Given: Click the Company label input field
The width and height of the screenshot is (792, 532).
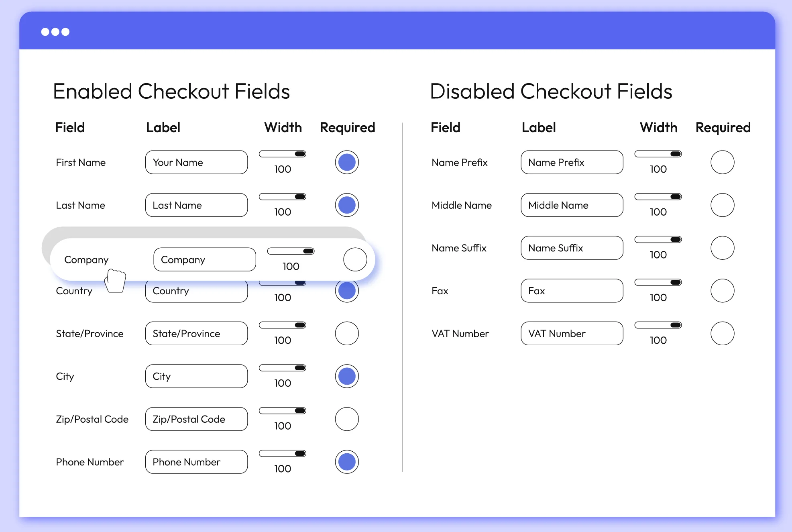Looking at the screenshot, I should coord(204,259).
